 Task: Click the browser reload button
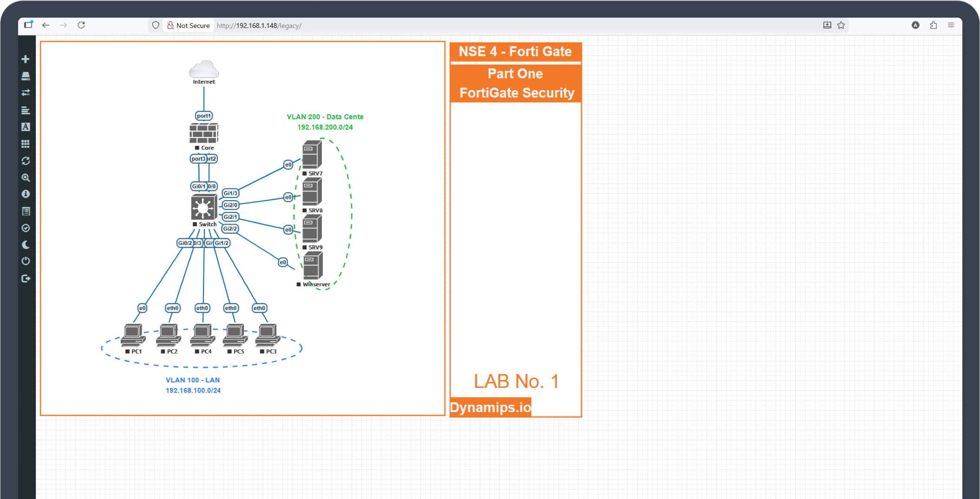click(x=81, y=25)
